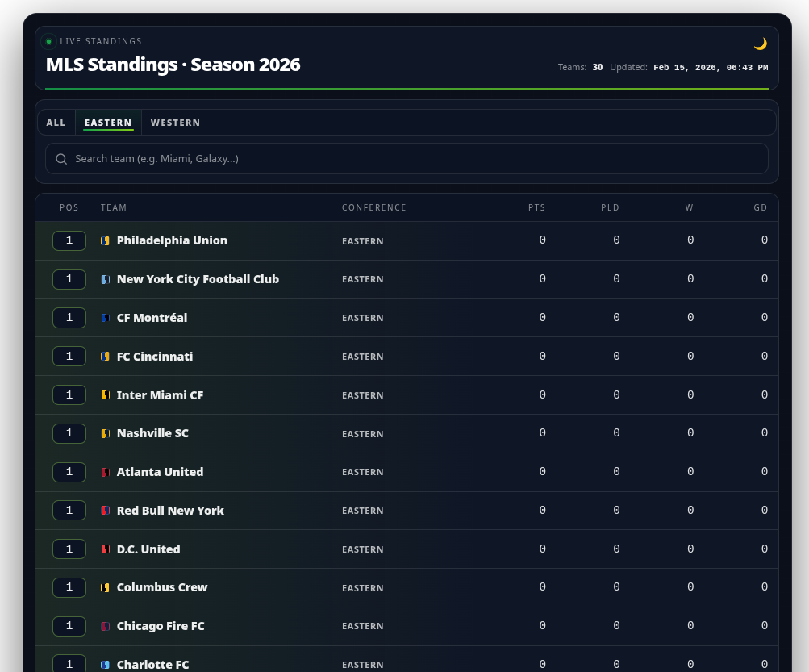
Task: Select the Eastern conference tab
Action: pos(108,123)
